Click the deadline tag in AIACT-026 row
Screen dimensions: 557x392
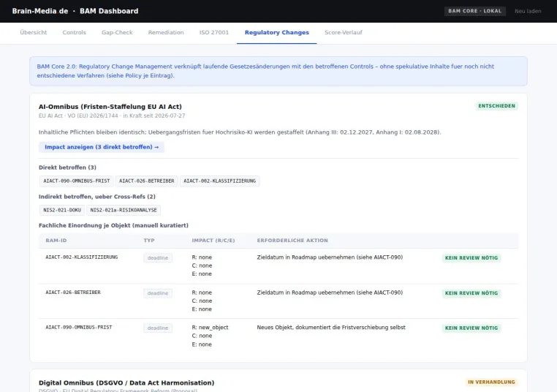[x=158, y=293]
